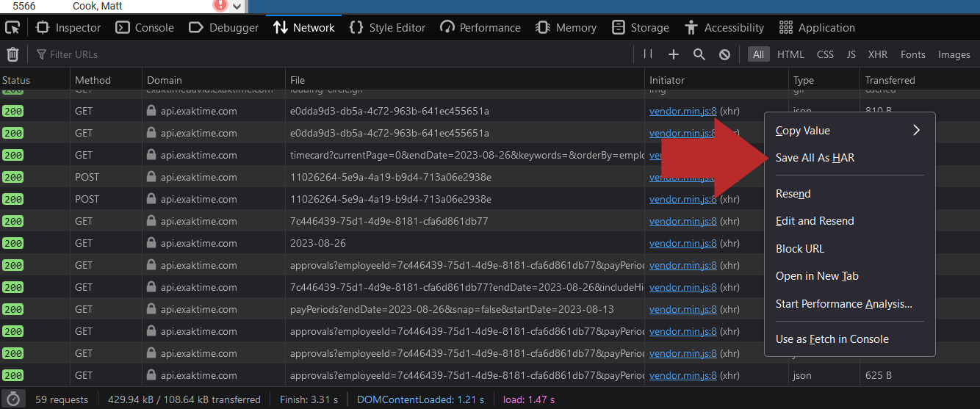Filter requests by XHR
The width and height of the screenshot is (980, 409).
(x=878, y=54)
